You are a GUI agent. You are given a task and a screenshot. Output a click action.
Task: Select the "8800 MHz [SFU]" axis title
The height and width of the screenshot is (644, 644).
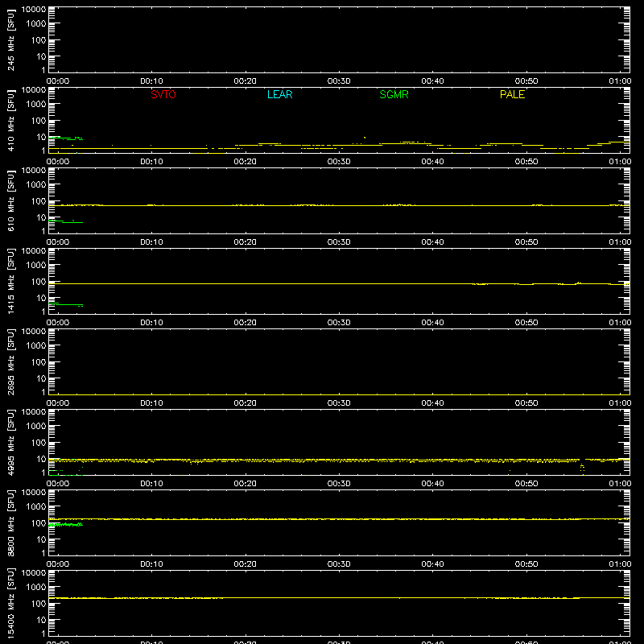(x=11, y=522)
